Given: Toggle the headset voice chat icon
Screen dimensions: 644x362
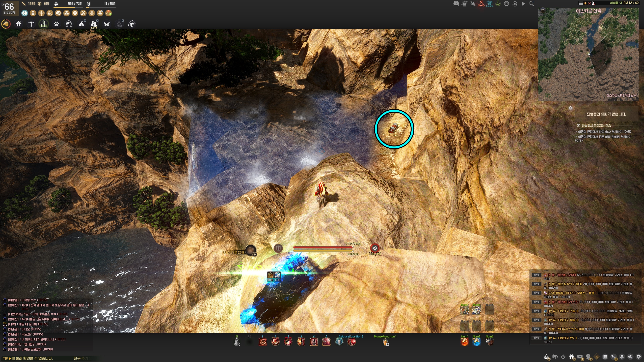Looking at the screenshot, I should pos(515,4).
